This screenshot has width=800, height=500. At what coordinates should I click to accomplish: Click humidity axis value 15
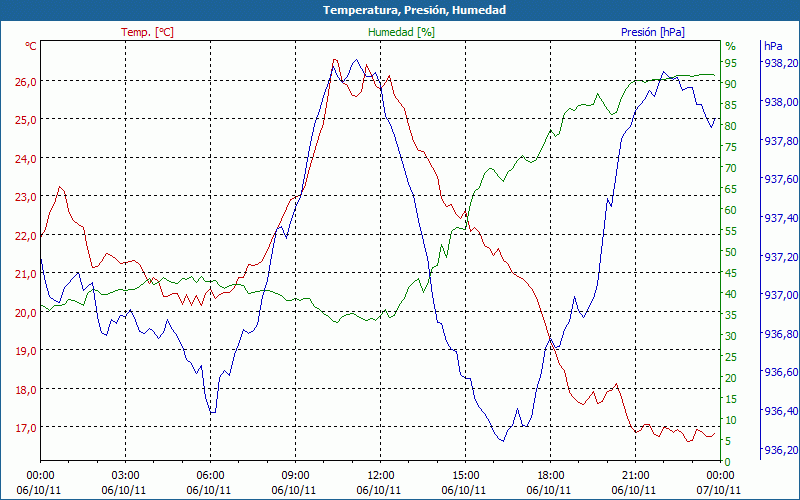731,399
